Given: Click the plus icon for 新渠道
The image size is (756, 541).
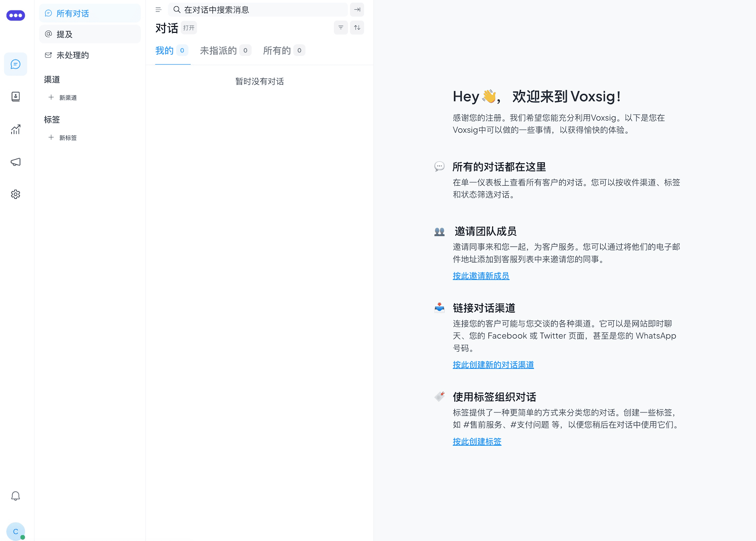Looking at the screenshot, I should 51,97.
